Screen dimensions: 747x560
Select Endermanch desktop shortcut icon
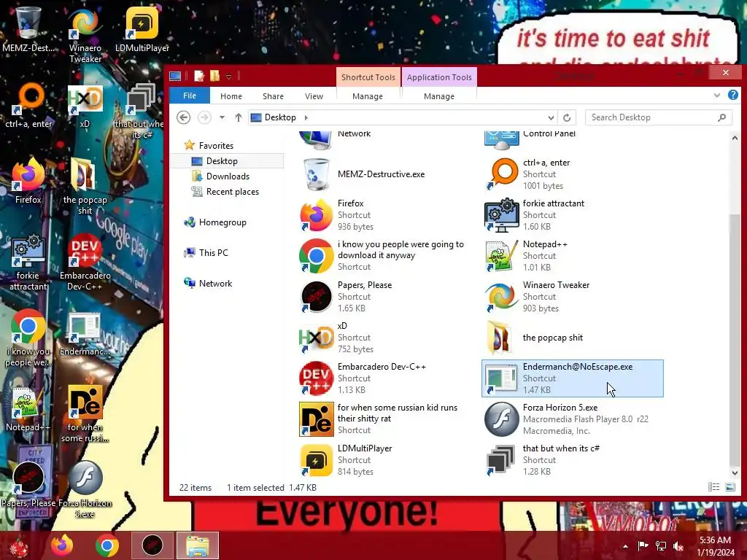coord(85,333)
